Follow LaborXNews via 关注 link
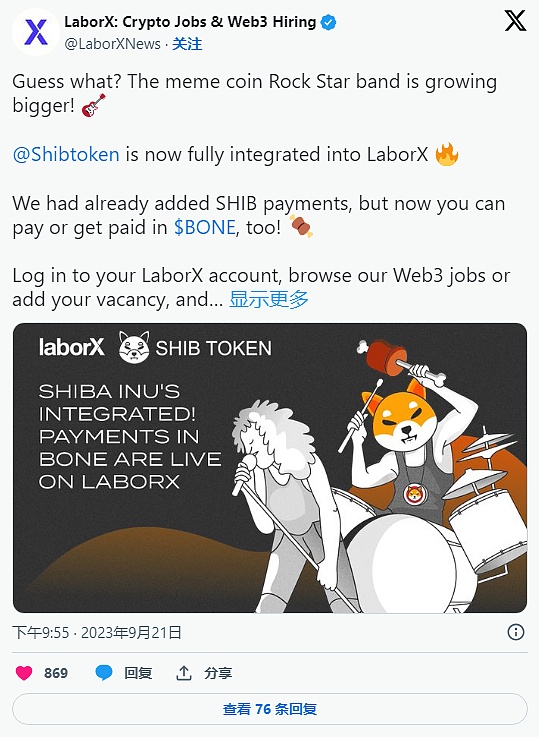The image size is (539, 737). point(187,44)
